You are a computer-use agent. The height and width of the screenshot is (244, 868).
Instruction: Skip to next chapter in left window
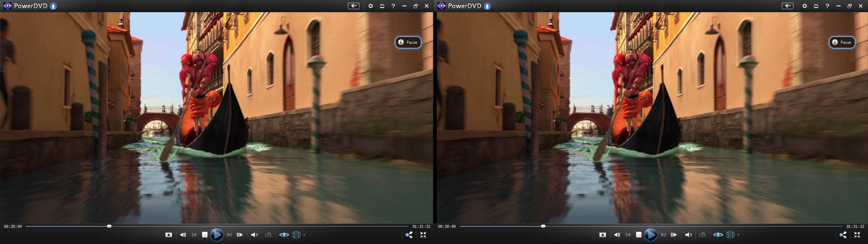click(230, 235)
